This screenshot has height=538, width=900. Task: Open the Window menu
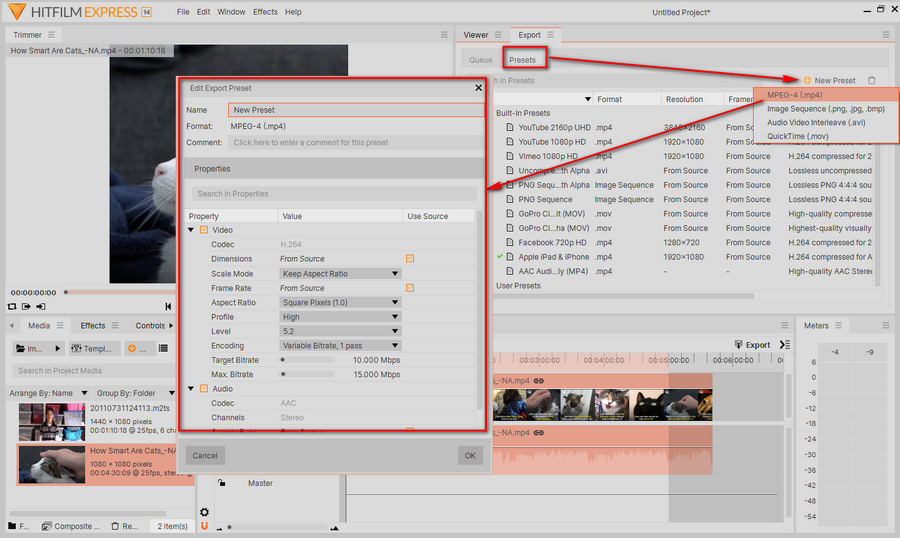tap(231, 12)
